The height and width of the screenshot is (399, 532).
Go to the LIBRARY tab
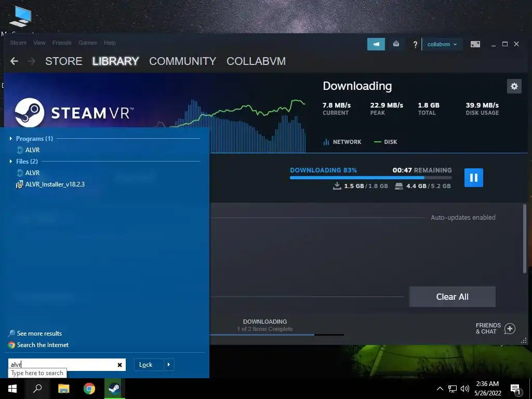(x=116, y=61)
